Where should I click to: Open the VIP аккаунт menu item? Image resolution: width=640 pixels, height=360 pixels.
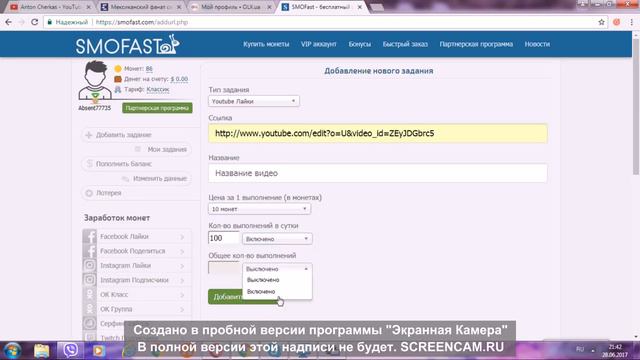(319, 44)
